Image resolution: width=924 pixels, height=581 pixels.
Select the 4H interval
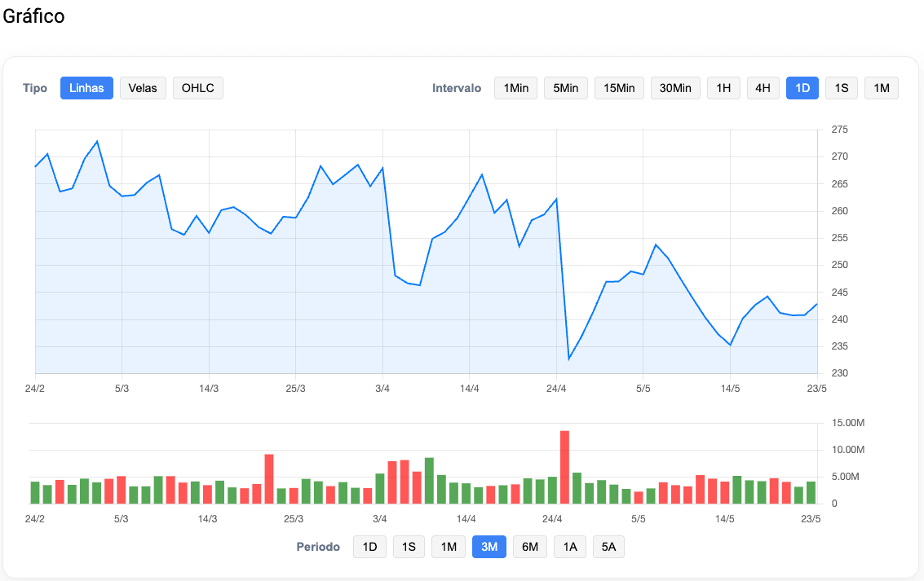[x=763, y=88]
